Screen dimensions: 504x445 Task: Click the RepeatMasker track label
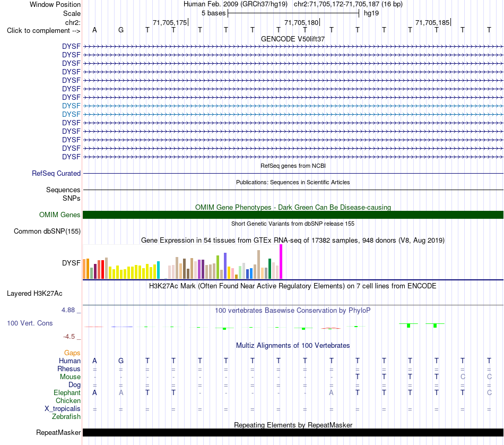tap(58, 432)
